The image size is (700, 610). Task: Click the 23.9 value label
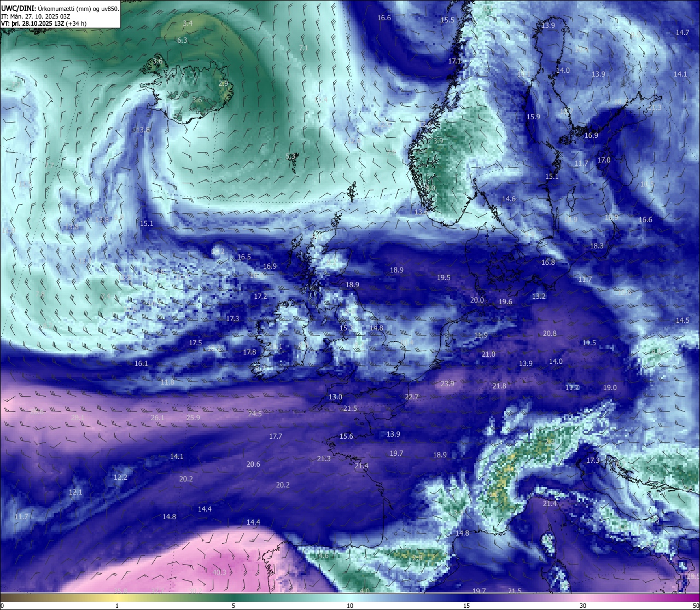pyautogui.click(x=447, y=384)
